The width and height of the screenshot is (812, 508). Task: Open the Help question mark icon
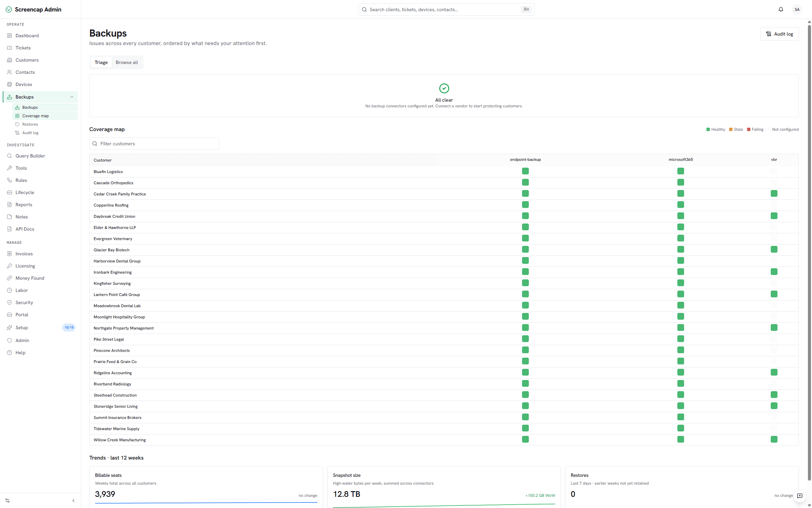click(x=9, y=353)
